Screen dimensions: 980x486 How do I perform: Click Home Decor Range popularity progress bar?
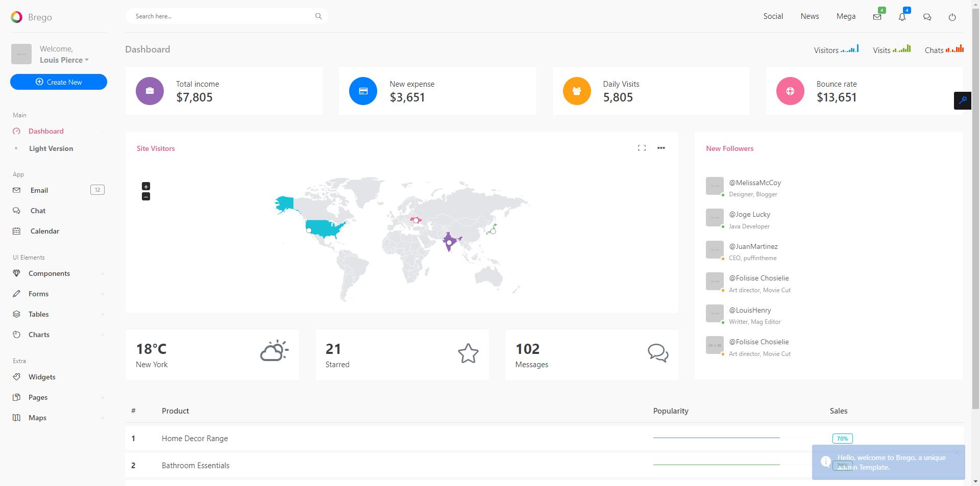pyautogui.click(x=716, y=438)
